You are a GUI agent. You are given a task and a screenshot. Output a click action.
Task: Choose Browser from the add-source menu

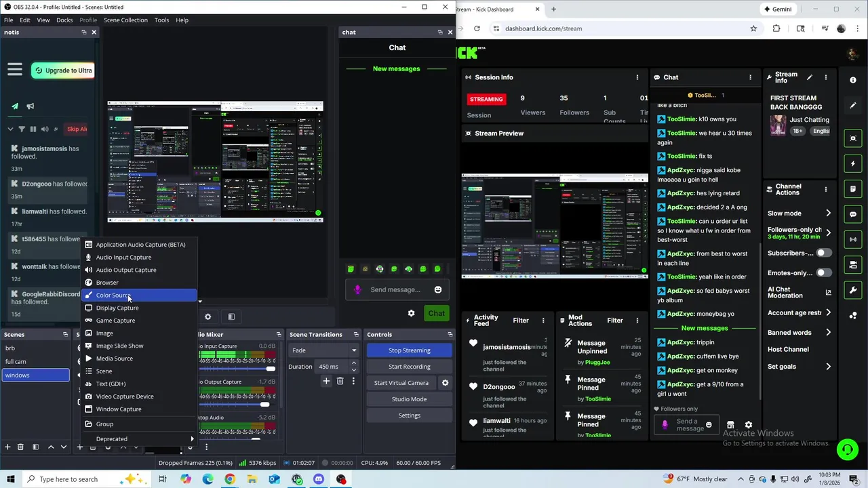pyautogui.click(x=139, y=283)
